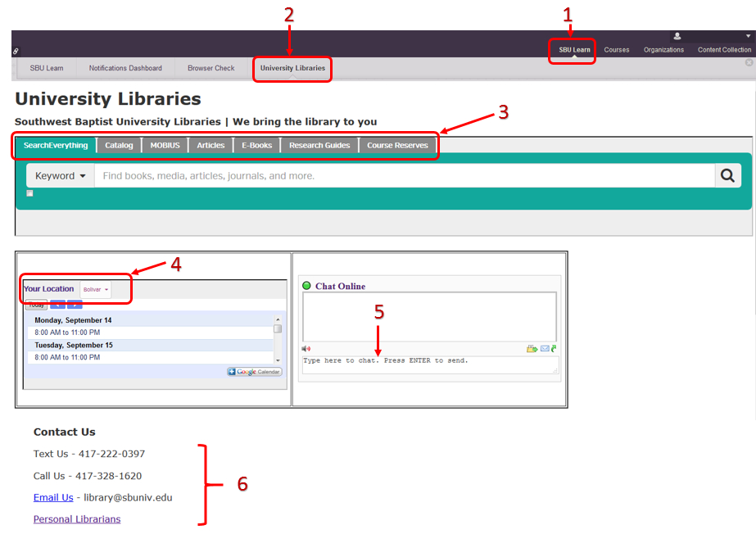Screen dimensions: 756x534
Task: Open the Personal Librarians link
Action: coord(77,519)
